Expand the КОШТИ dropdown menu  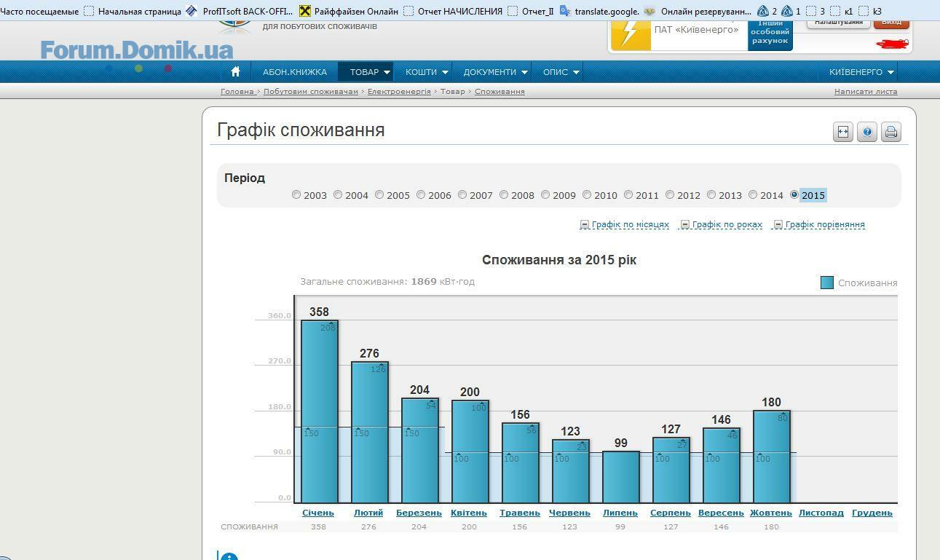pos(426,72)
